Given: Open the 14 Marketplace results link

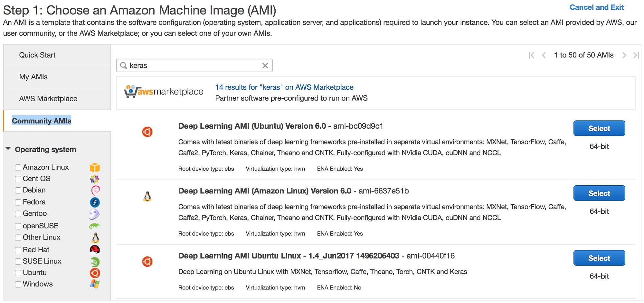Looking at the screenshot, I should pyautogui.click(x=284, y=87).
